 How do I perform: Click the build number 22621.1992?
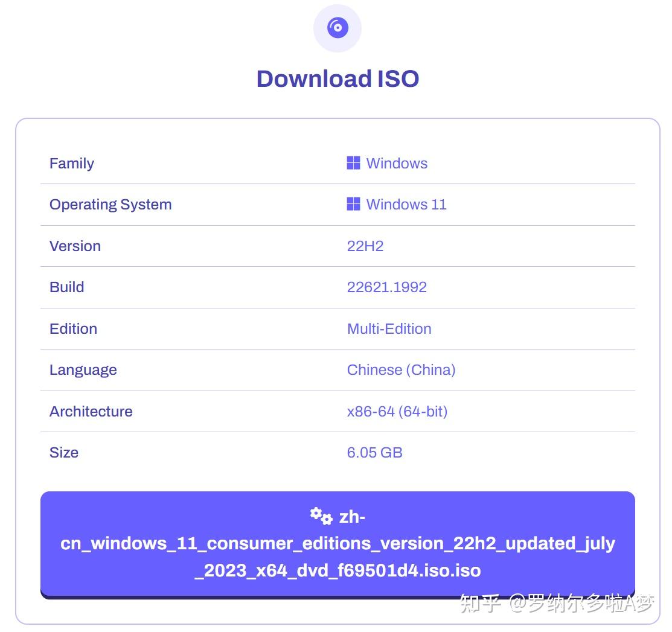pyautogui.click(x=387, y=287)
